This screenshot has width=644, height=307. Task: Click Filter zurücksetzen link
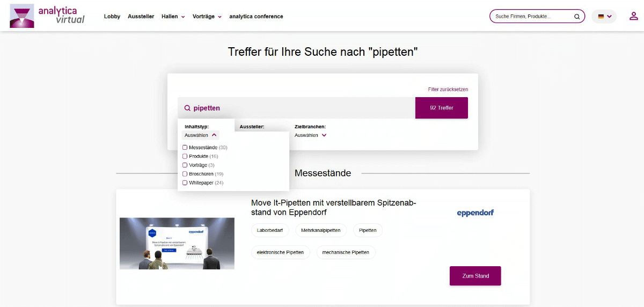[x=448, y=89]
